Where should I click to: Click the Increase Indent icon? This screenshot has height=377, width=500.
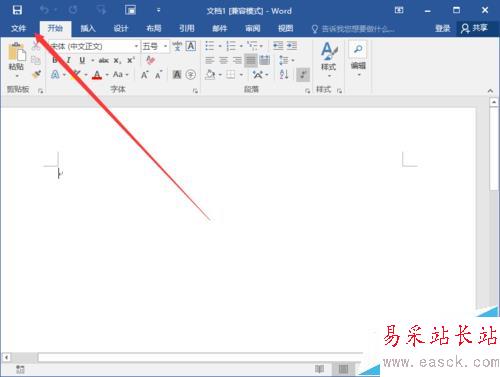(x=292, y=46)
